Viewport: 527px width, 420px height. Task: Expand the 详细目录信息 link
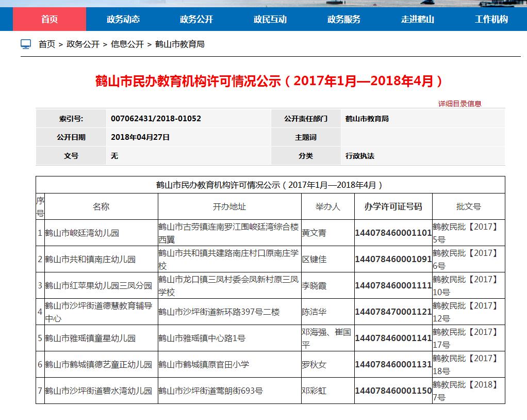[x=459, y=104]
